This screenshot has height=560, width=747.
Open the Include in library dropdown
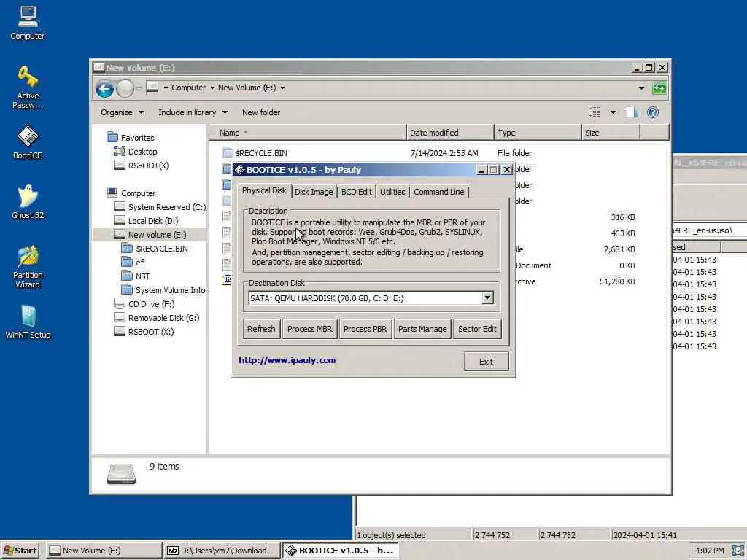click(x=193, y=112)
